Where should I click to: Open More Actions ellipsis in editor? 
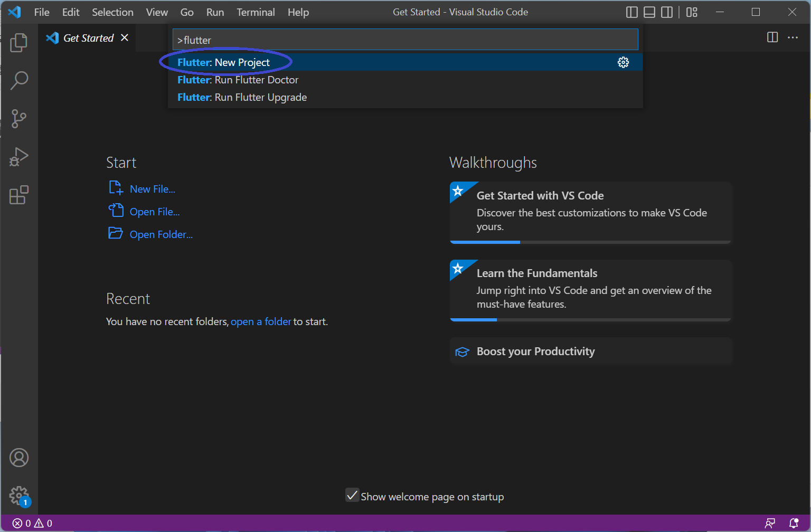(793, 37)
